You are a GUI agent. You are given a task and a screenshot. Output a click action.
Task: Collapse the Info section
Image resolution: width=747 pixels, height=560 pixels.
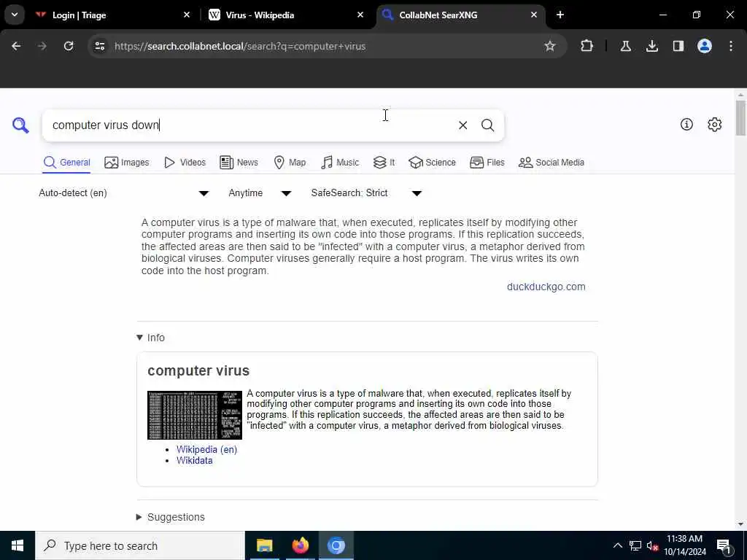(150, 338)
